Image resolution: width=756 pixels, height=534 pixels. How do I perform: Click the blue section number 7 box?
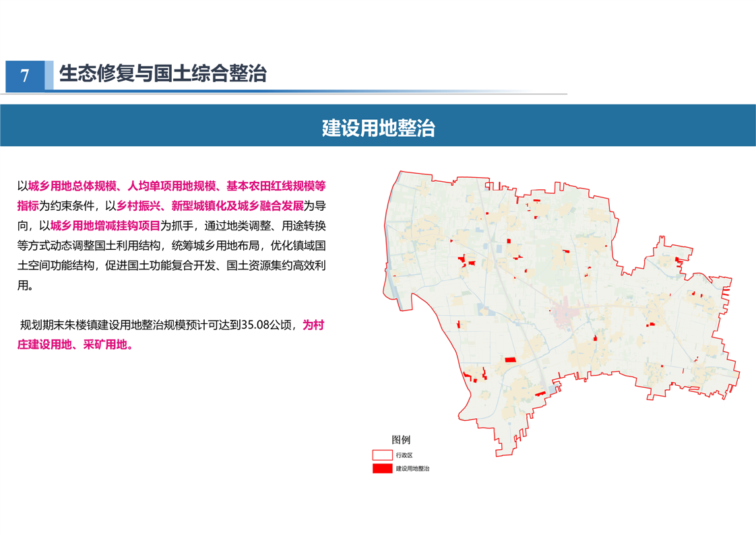tap(25, 75)
